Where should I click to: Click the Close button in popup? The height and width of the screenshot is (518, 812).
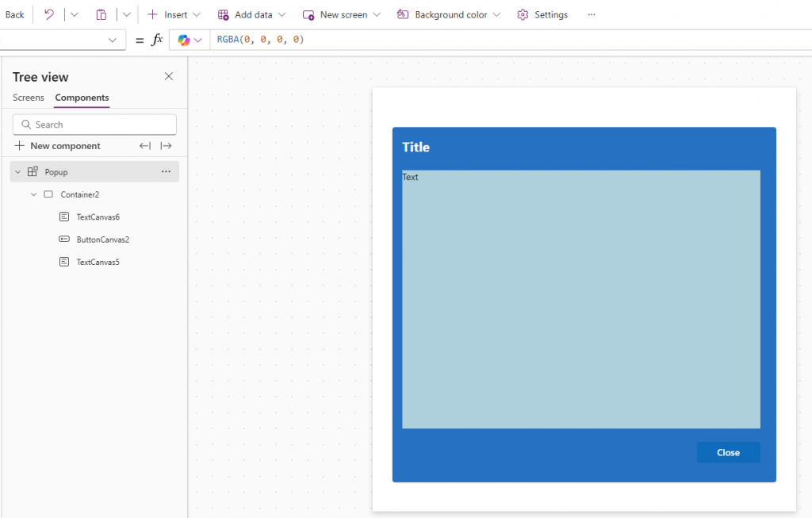[728, 452]
